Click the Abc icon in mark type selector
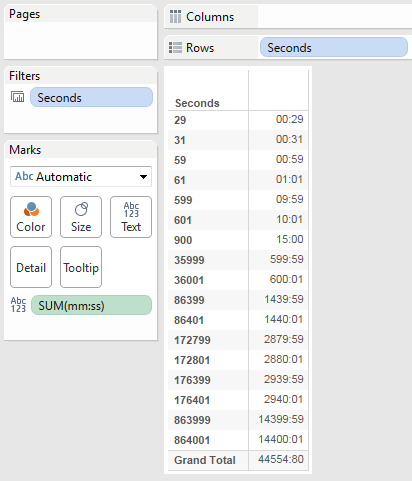 [x=24, y=176]
